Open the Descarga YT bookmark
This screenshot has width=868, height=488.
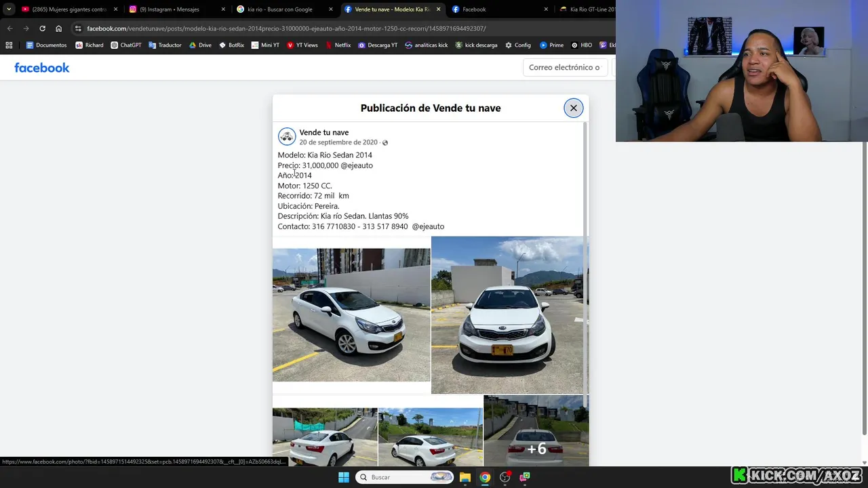[x=378, y=45]
